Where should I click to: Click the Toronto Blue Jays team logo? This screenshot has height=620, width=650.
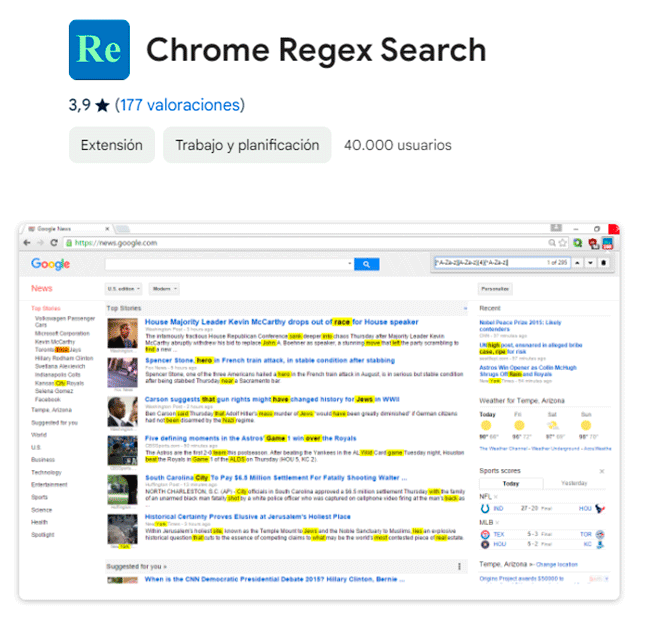[x=600, y=535]
